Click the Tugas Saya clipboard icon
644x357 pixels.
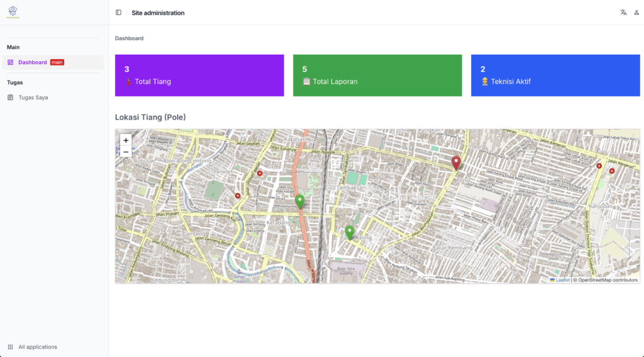[x=10, y=98]
